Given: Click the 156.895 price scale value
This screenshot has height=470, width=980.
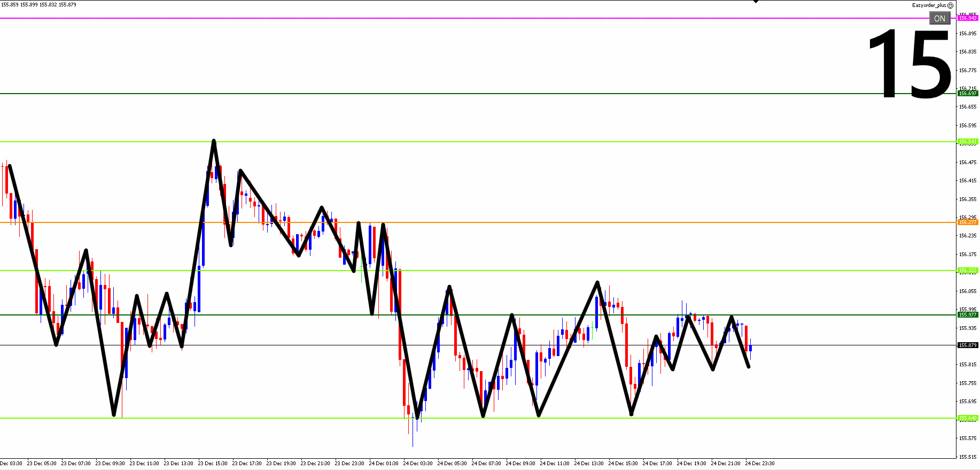Looking at the screenshot, I should (968, 34).
